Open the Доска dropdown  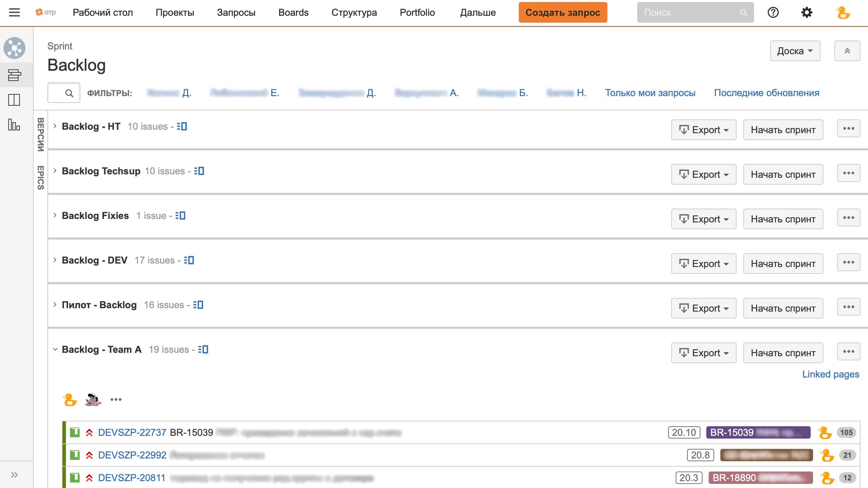point(795,51)
